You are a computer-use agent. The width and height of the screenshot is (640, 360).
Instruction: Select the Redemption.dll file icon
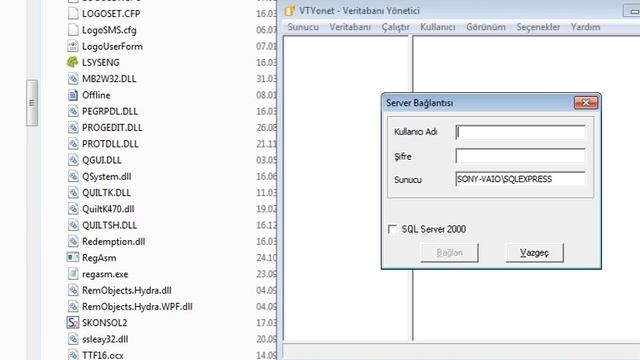[73, 242]
